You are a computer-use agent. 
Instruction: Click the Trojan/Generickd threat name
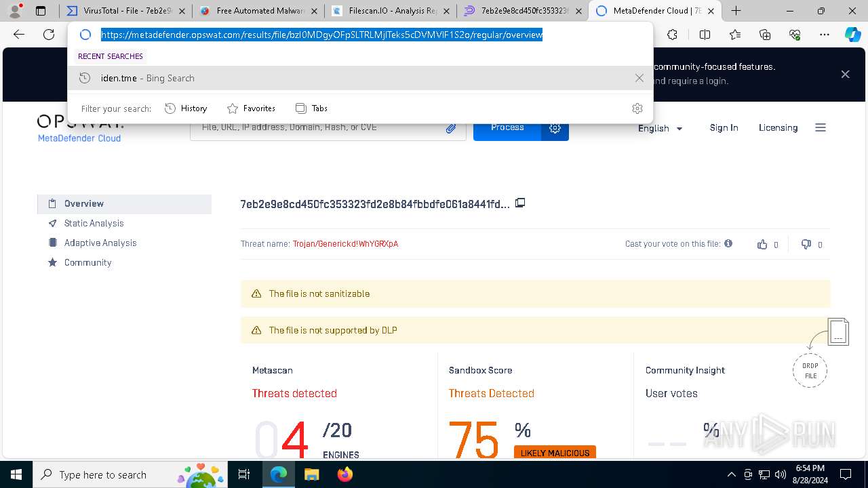[345, 244]
